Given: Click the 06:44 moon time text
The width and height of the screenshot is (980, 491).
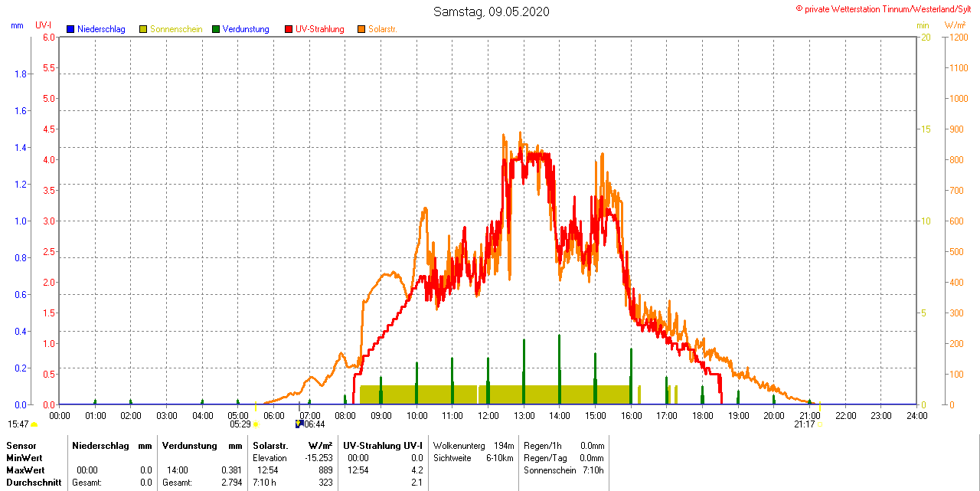Looking at the screenshot, I should [x=315, y=424].
